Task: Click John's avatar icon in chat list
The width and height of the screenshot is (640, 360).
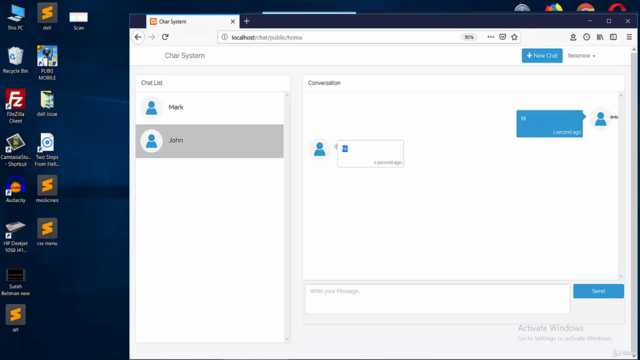Action: [151, 141]
